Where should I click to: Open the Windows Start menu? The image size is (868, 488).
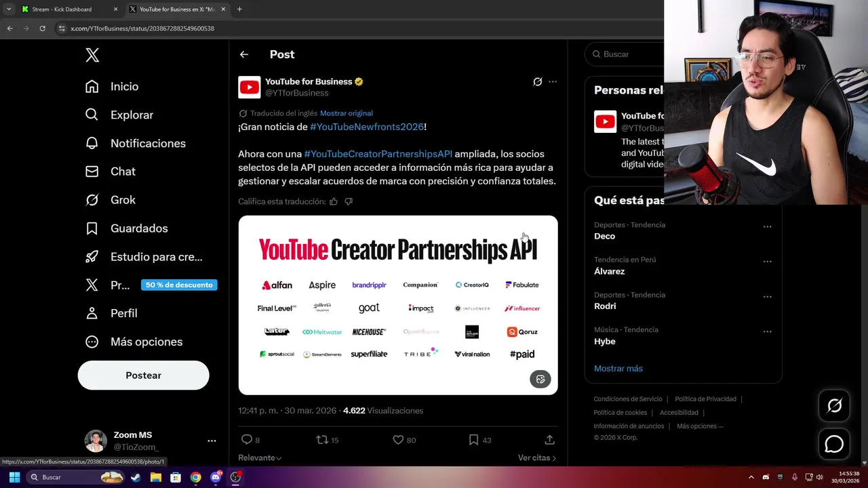[14, 477]
